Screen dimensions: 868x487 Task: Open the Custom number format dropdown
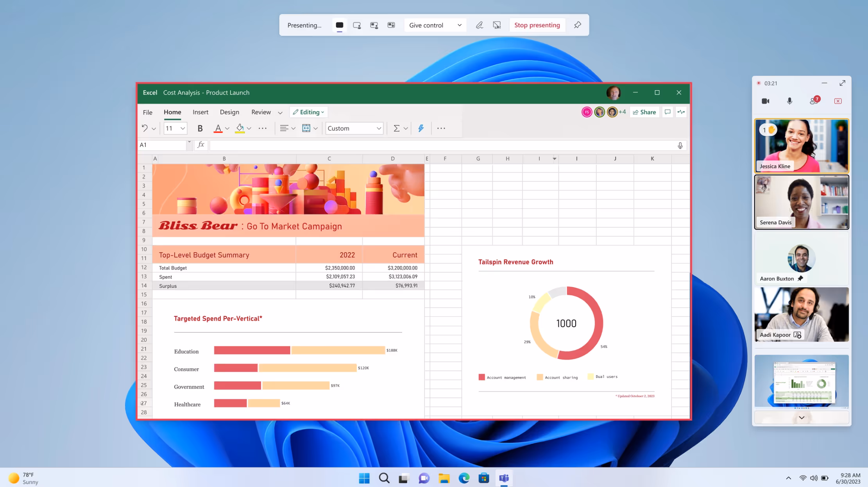[378, 128]
